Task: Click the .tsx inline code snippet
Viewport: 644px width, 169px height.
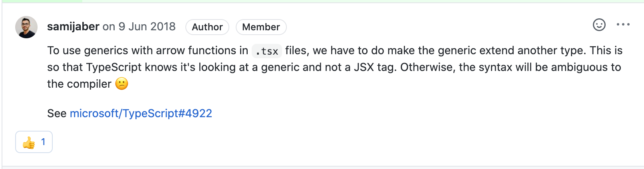Action: coord(267,51)
